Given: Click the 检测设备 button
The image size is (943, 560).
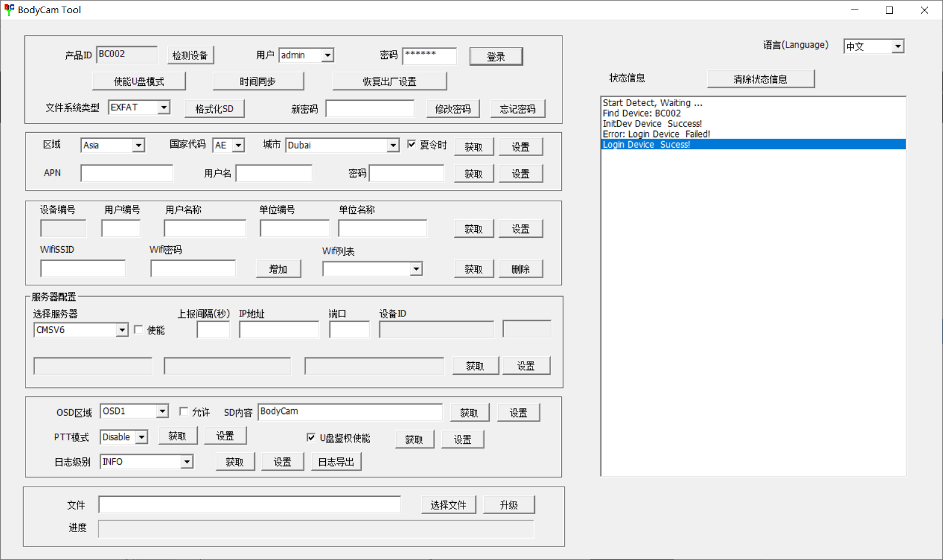Looking at the screenshot, I should [190, 55].
